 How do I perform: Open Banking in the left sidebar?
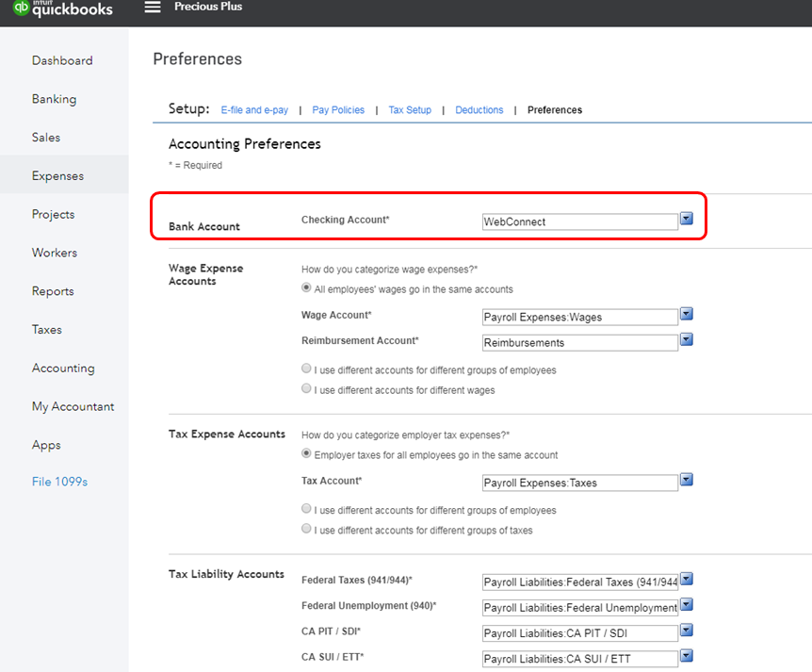[54, 99]
